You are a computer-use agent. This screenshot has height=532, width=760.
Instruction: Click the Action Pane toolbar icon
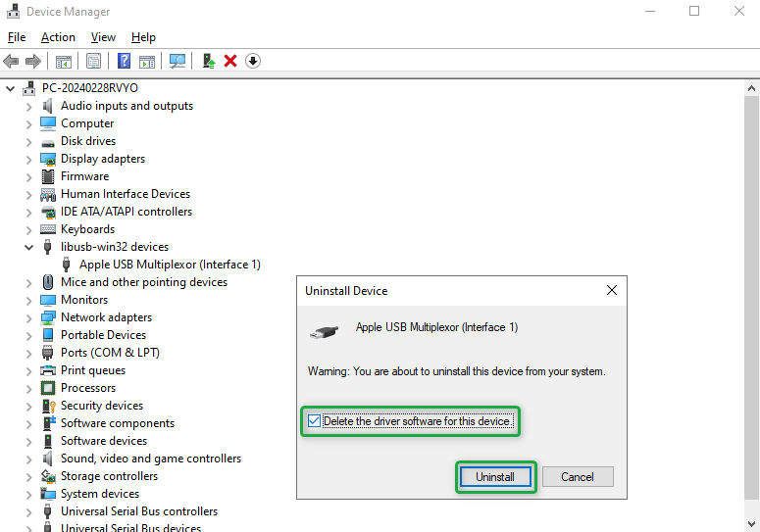tap(147, 61)
